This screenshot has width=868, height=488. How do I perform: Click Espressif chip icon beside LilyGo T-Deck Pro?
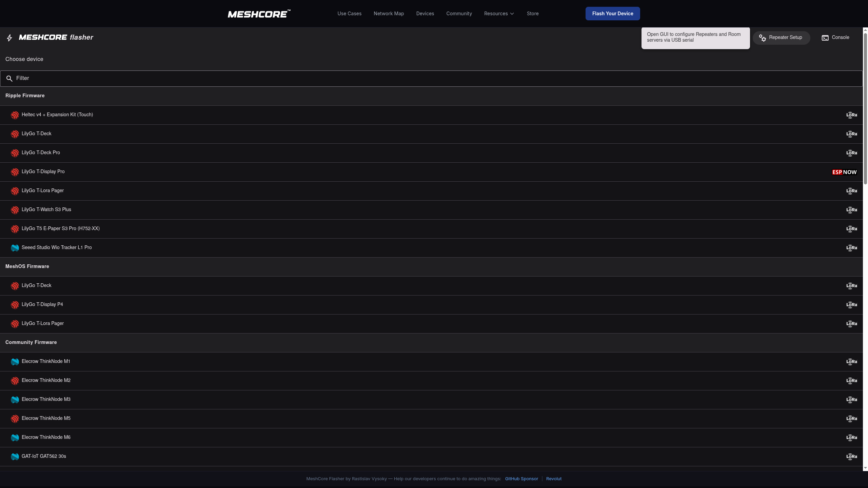pos(15,153)
